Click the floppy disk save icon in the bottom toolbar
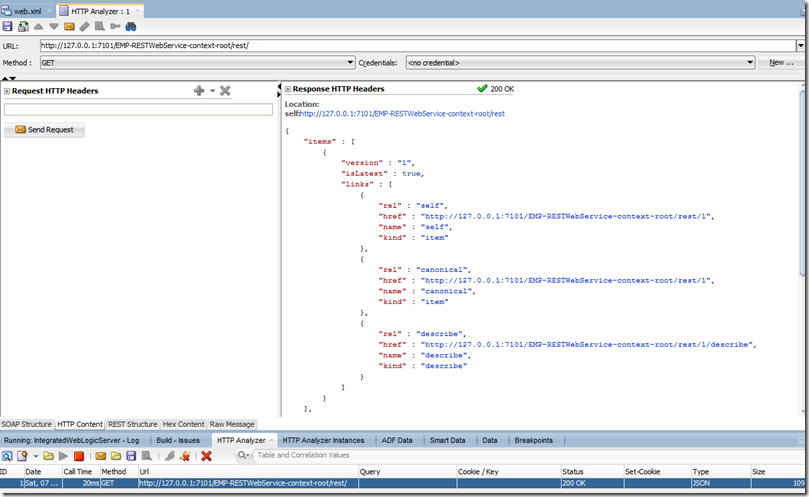Screen dimensions: 809x497 coord(131,456)
